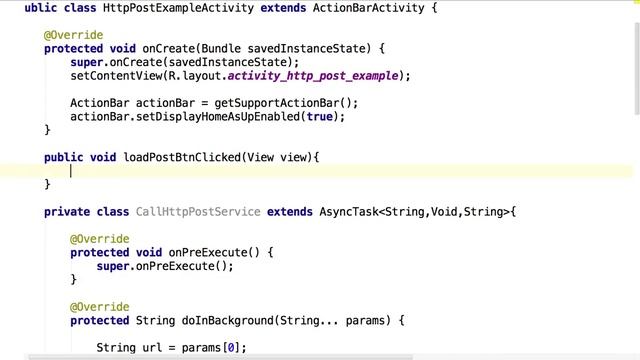
Task: Click params[0] expression
Action: [211, 348]
